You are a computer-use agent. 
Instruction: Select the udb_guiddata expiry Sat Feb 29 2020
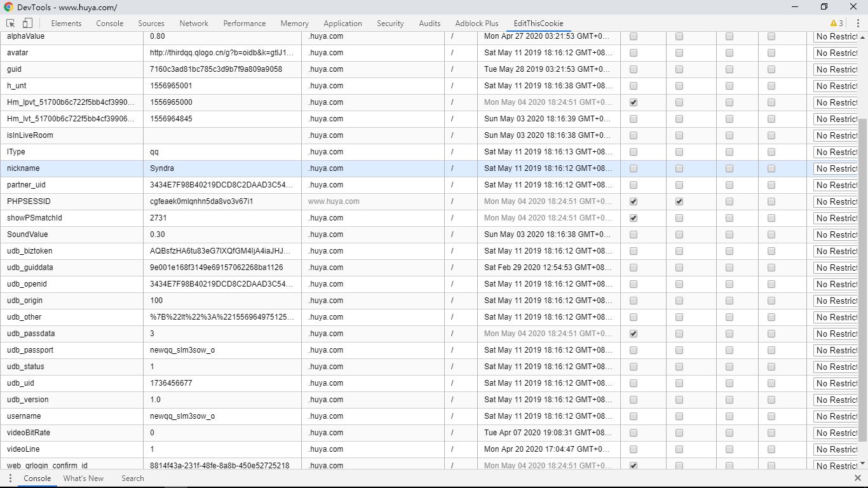[548, 268]
